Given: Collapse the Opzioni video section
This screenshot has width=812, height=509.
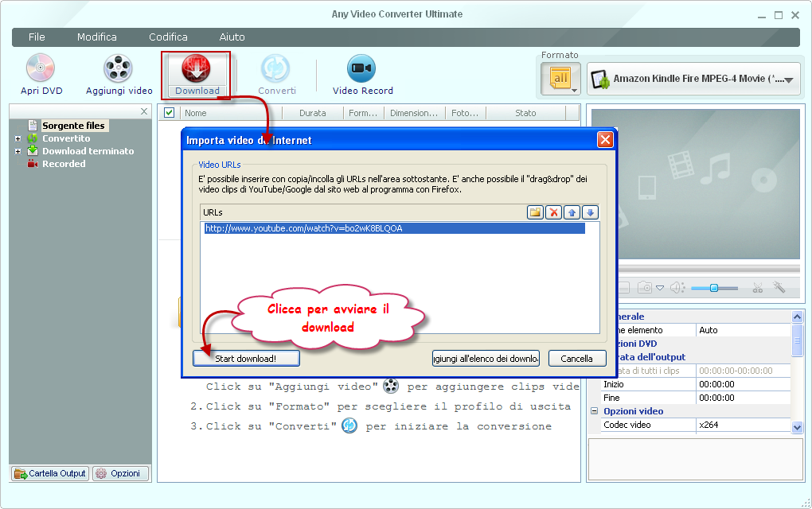Looking at the screenshot, I should pos(595,411).
